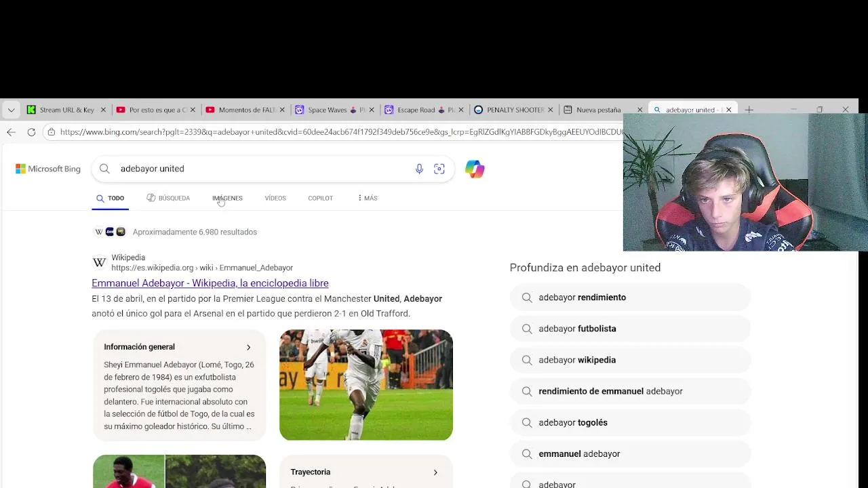
Task: Click the search magnifier icon in Bing box
Action: 104,169
